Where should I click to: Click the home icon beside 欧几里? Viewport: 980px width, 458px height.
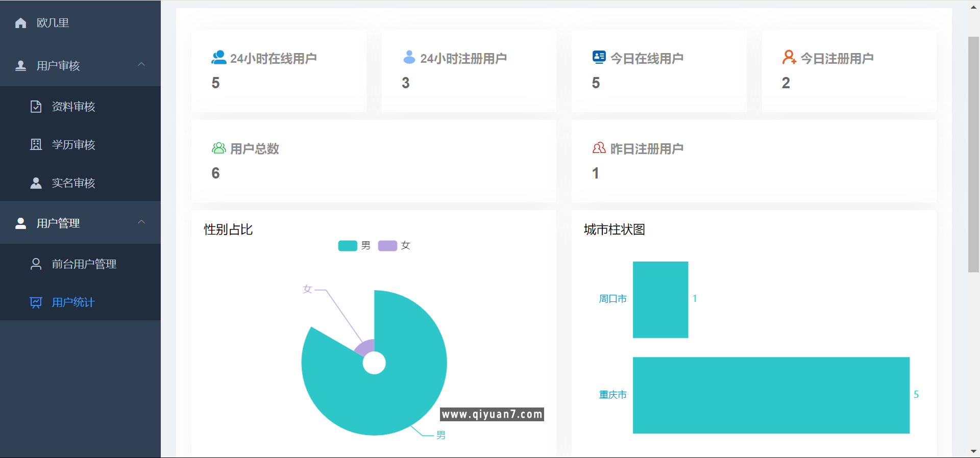[20, 23]
